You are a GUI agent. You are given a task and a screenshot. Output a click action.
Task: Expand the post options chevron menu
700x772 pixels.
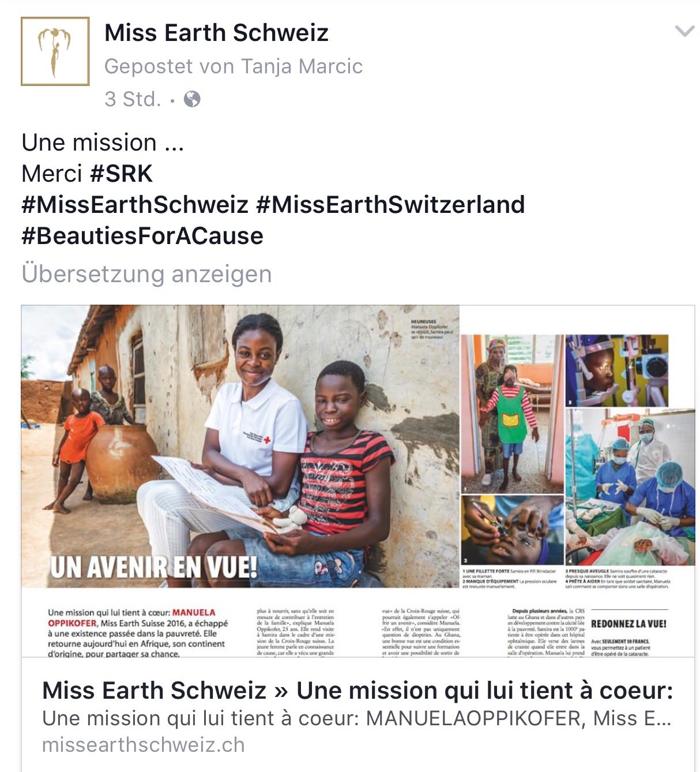click(684, 31)
